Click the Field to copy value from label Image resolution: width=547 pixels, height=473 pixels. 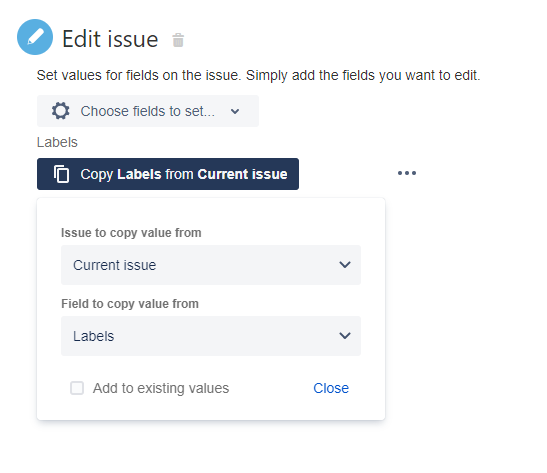[x=130, y=304]
